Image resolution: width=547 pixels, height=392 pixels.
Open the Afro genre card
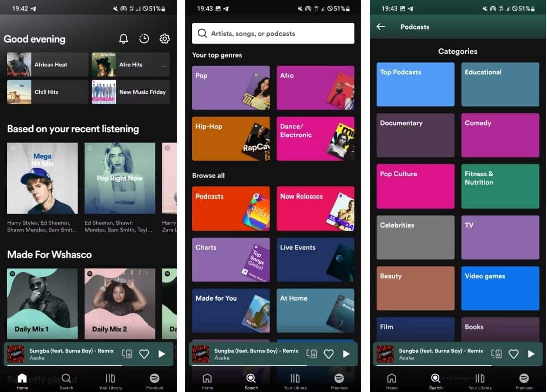point(316,88)
